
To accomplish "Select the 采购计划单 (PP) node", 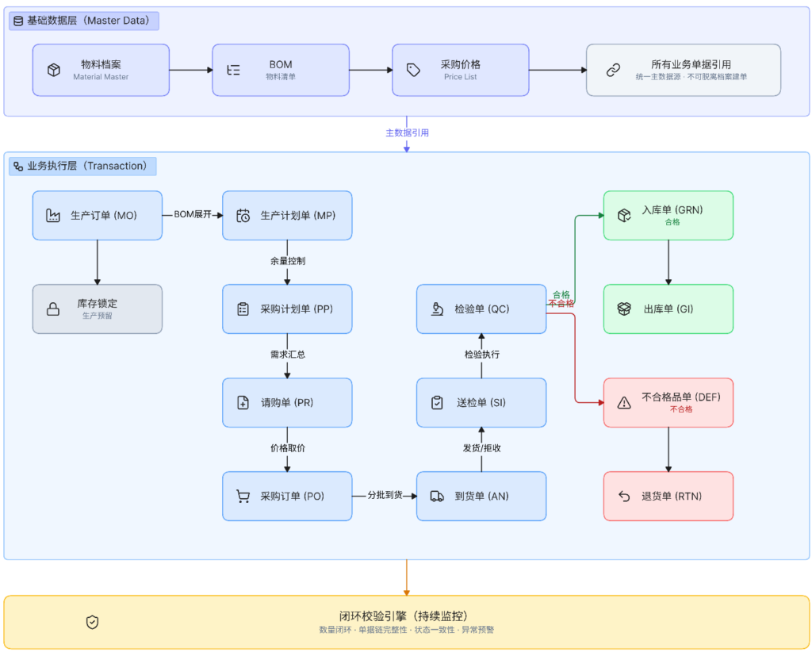I will (287, 309).
